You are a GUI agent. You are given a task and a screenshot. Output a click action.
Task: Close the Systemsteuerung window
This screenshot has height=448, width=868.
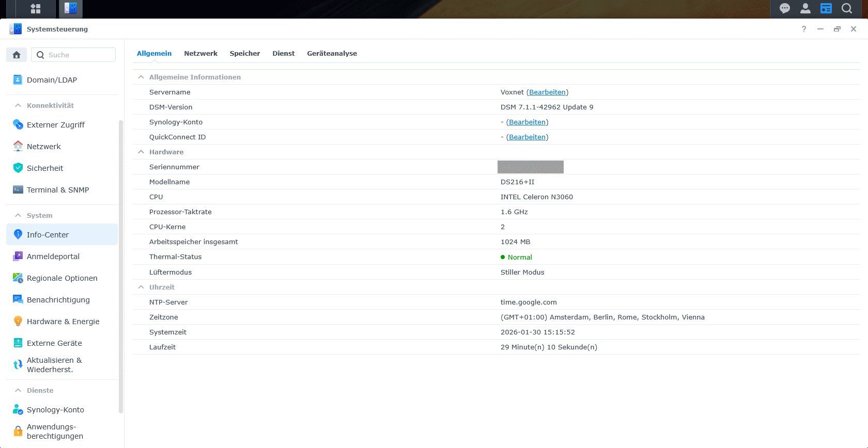(854, 29)
